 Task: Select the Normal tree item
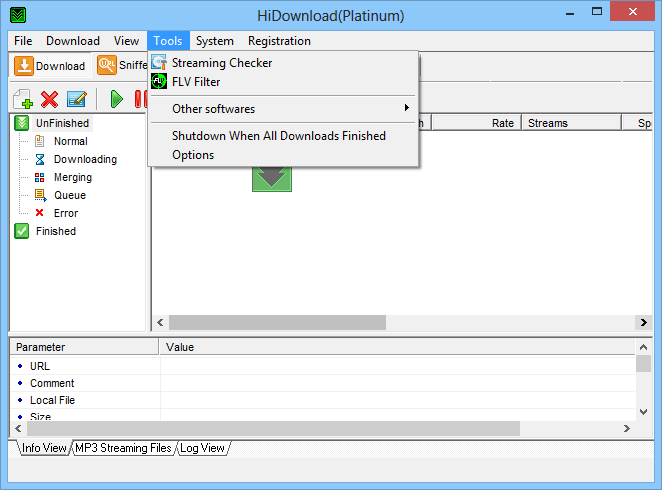point(71,141)
